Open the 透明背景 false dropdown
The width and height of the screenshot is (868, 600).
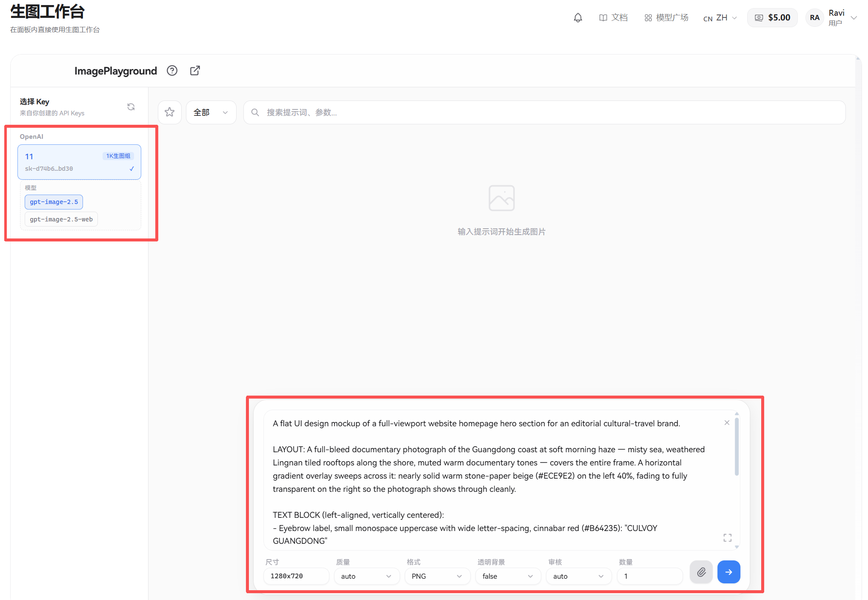pos(508,576)
